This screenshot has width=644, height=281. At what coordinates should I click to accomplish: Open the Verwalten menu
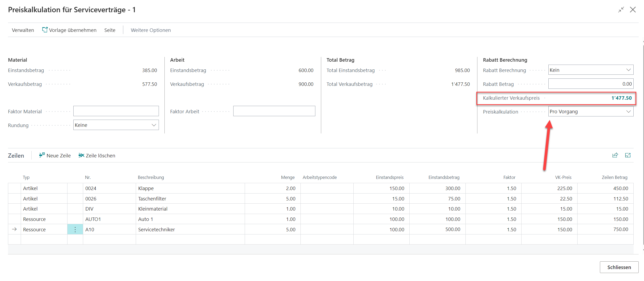[23, 30]
